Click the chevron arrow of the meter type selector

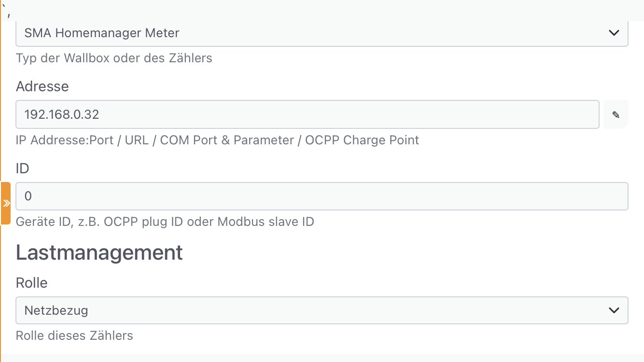pyautogui.click(x=614, y=33)
